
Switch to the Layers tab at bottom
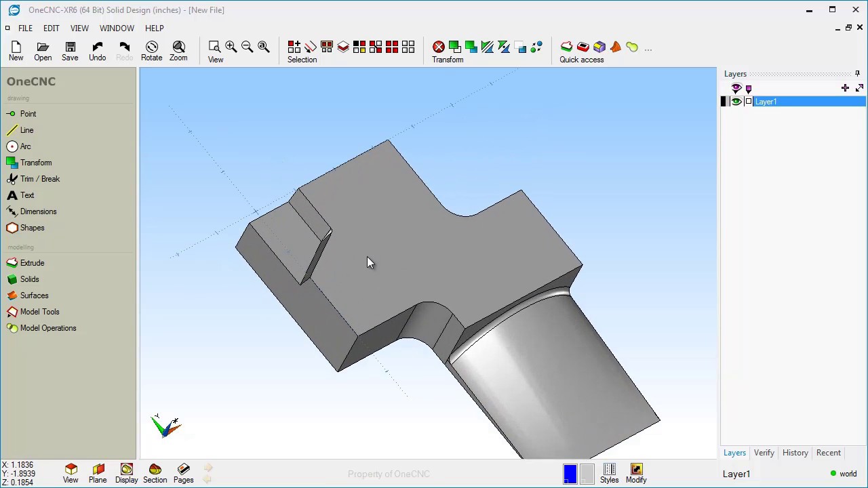pos(734,453)
